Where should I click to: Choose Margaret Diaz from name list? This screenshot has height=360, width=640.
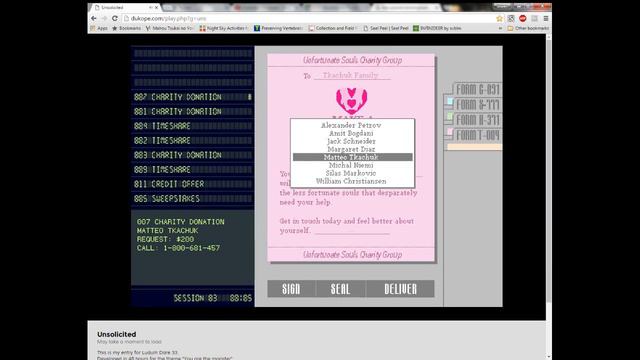pos(352,149)
